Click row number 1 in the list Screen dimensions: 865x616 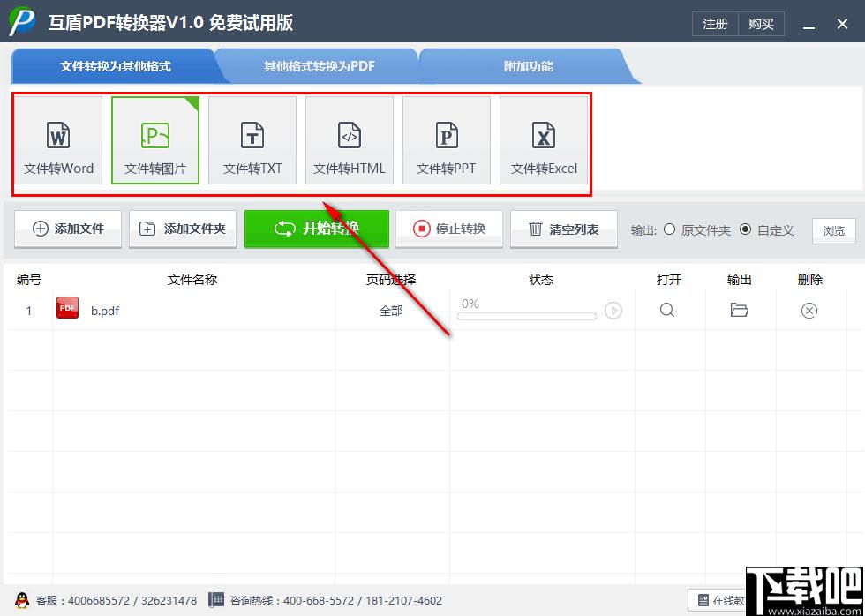pos(29,311)
